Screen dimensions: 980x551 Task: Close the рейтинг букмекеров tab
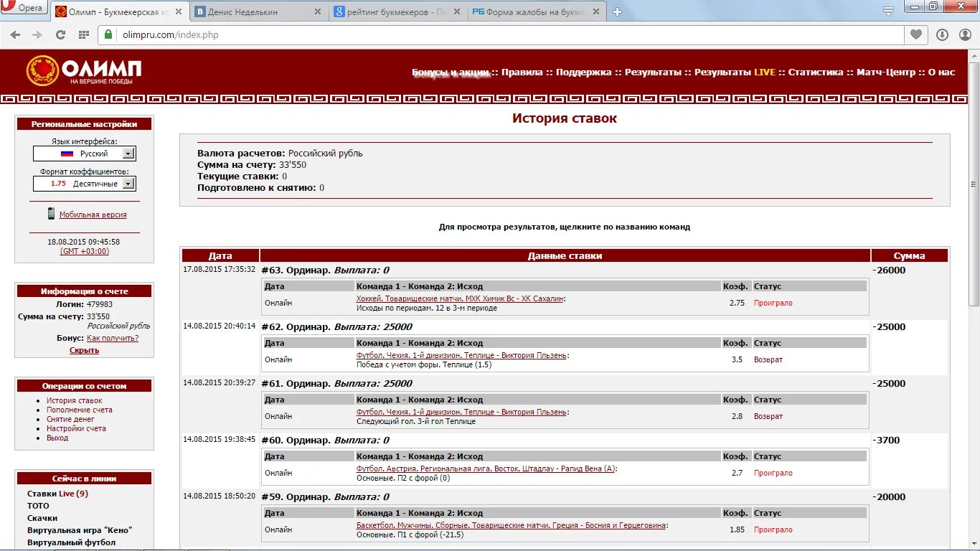(456, 12)
